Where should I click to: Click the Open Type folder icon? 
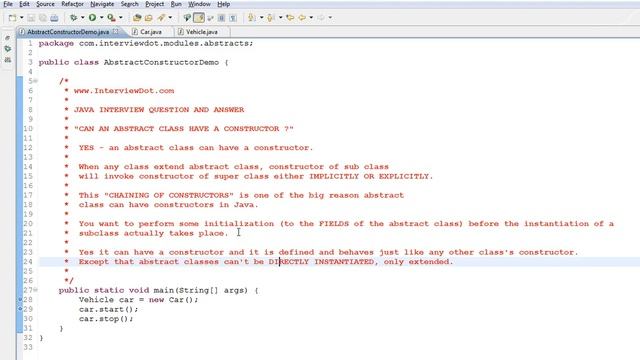point(149,18)
